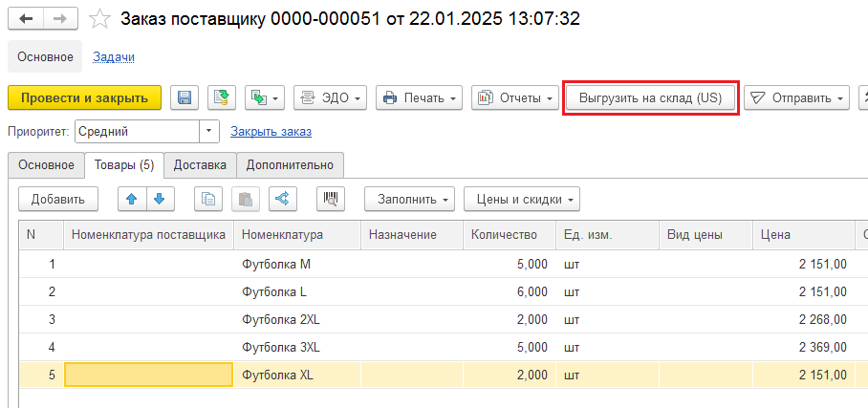Click the back navigation arrow

point(26,18)
